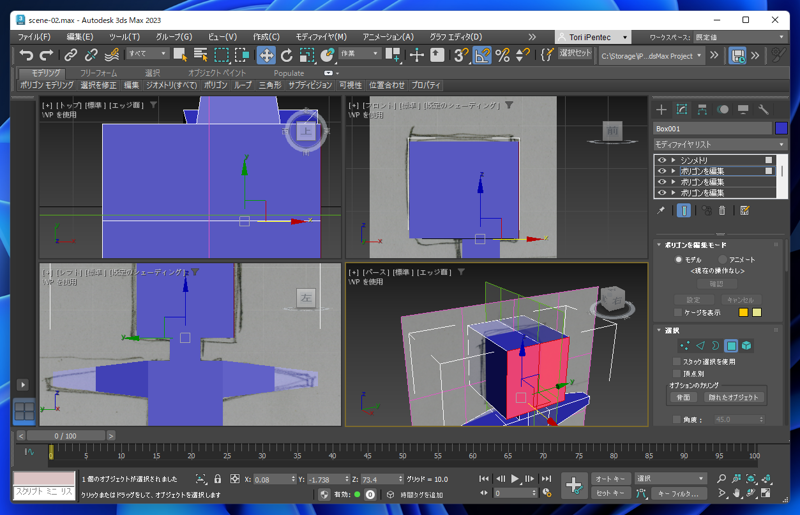Open the すべて selection filter dropdown
The image size is (800, 515).
tap(147, 54)
